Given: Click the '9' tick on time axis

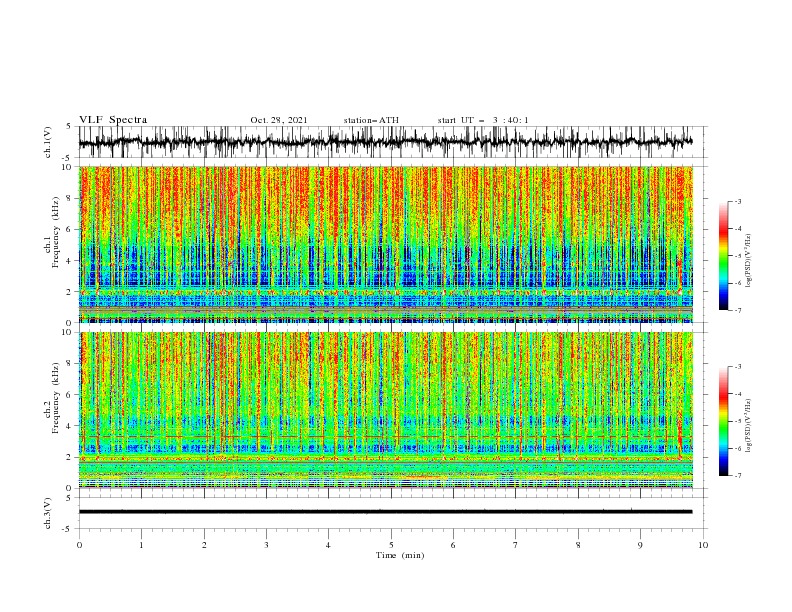Looking at the screenshot, I should 640,545.
